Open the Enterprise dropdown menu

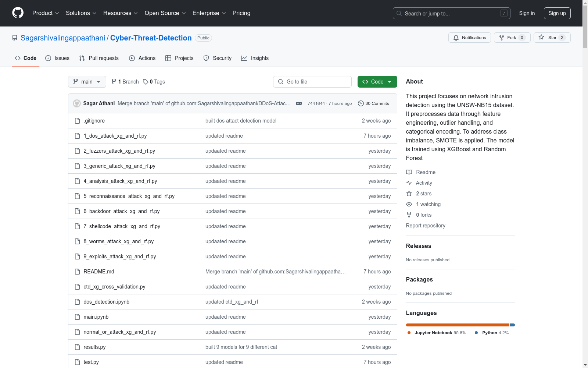209,13
